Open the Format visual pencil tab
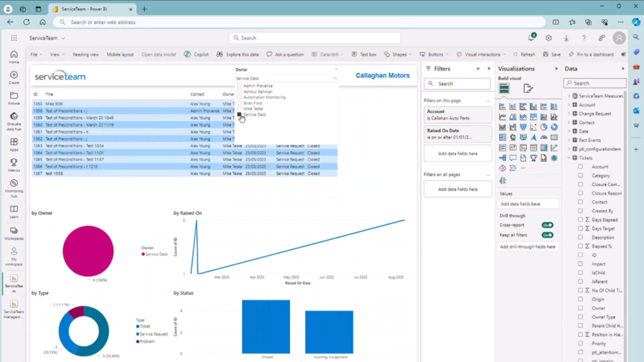Image resolution: width=644 pixels, height=362 pixels. click(528, 88)
